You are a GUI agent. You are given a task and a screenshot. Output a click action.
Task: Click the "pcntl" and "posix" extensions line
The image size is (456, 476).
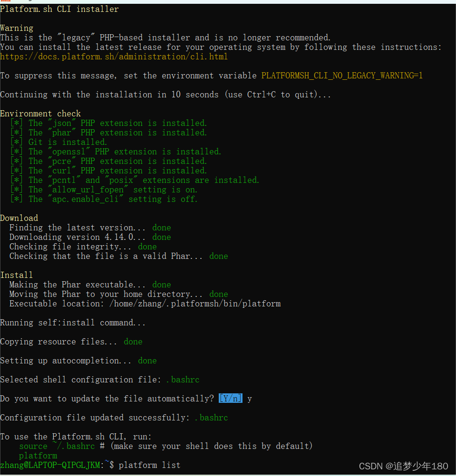tap(135, 180)
